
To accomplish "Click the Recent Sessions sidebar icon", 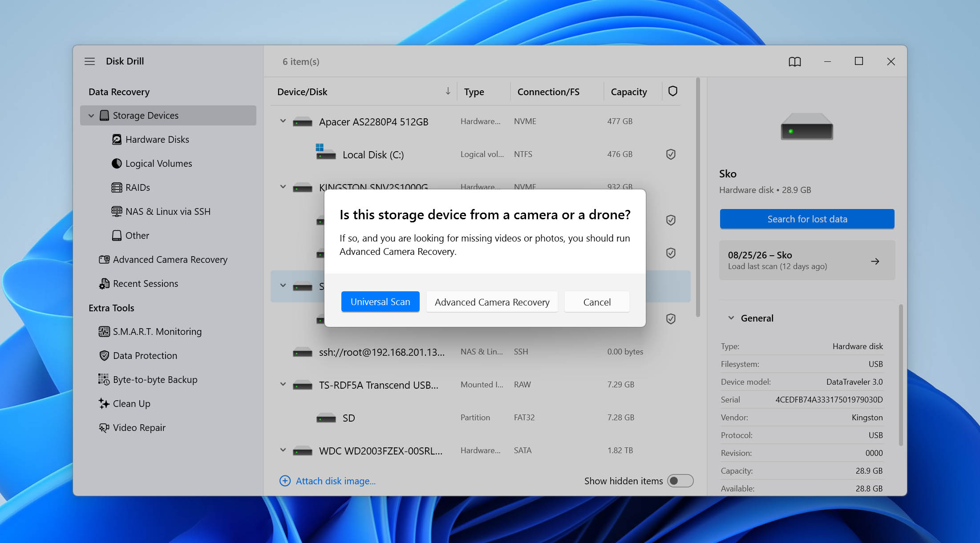I will click(104, 284).
